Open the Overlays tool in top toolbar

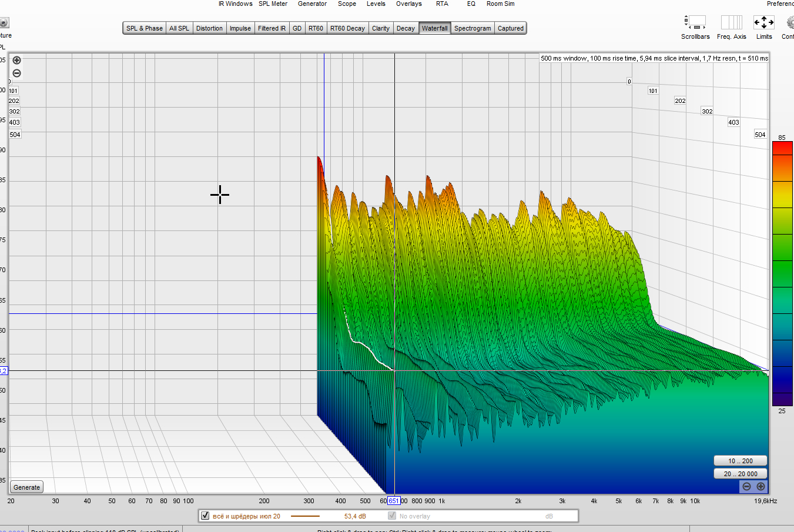coord(408,4)
